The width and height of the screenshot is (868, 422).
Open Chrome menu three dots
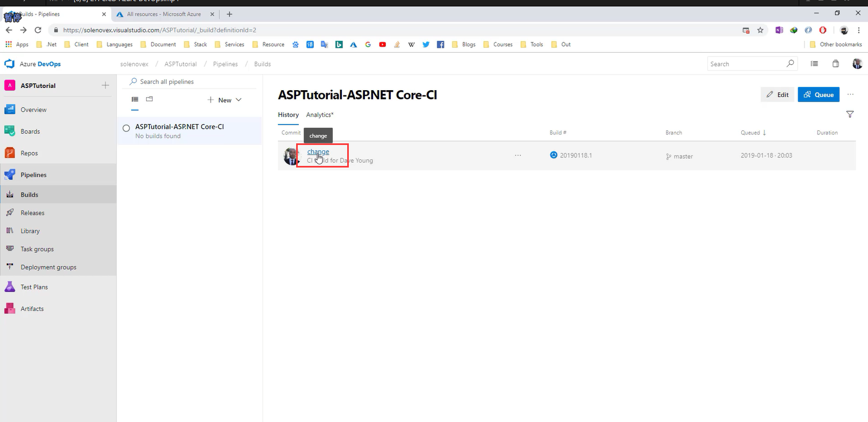click(859, 30)
